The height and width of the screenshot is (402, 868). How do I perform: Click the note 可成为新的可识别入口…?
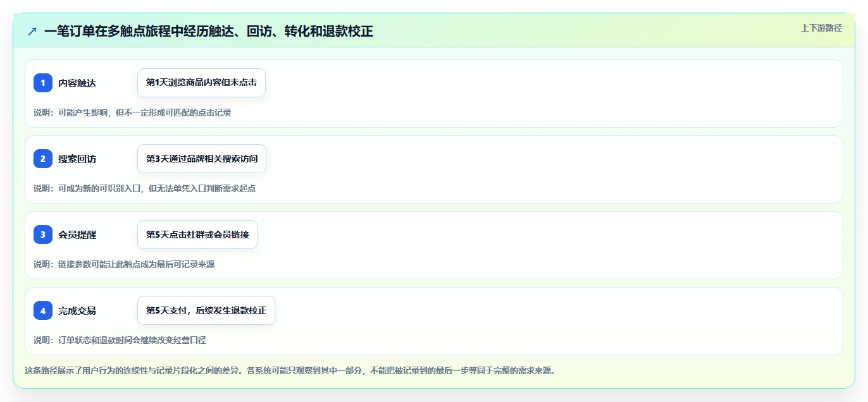pos(144,188)
